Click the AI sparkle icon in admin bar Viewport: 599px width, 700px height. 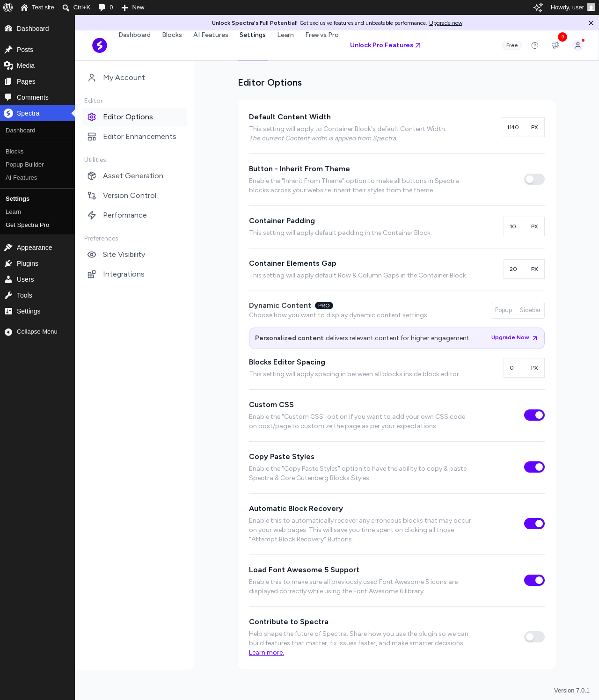(538, 7)
